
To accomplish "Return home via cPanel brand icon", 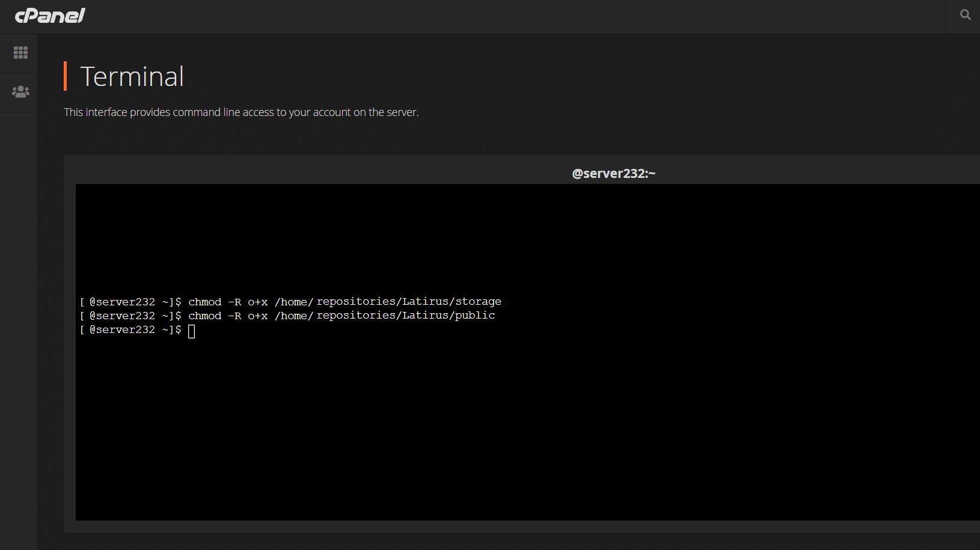I will pyautogui.click(x=50, y=16).
